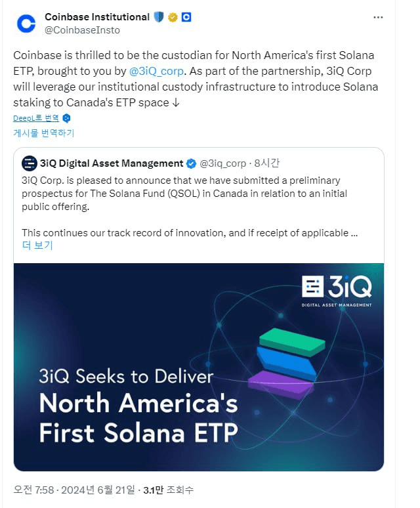The height and width of the screenshot is (508, 420).
Task: Click '게시물 번역하기' to translate post
Action: pos(44,133)
